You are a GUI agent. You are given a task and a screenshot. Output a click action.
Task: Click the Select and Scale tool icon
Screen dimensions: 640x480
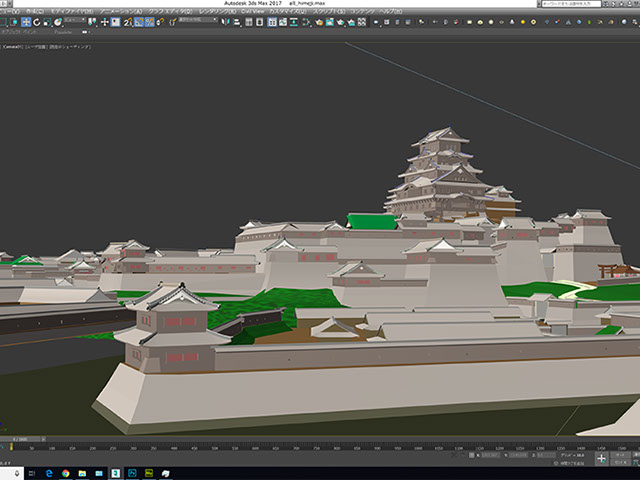click(x=46, y=21)
